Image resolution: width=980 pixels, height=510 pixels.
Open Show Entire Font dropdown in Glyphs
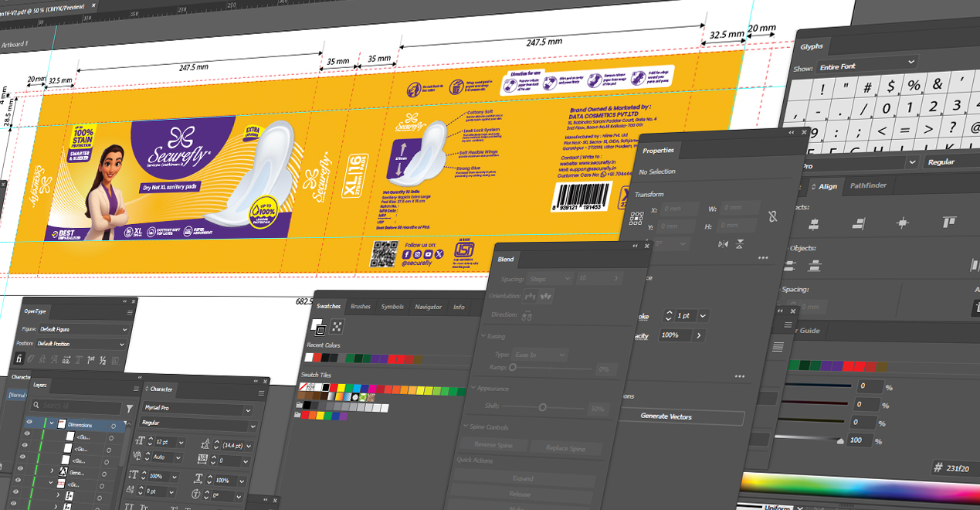coord(867,66)
